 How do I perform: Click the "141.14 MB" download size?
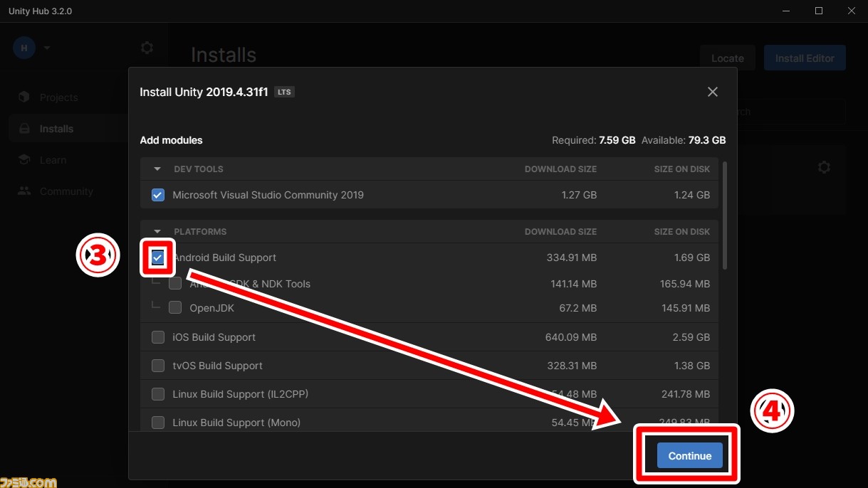pyautogui.click(x=574, y=284)
